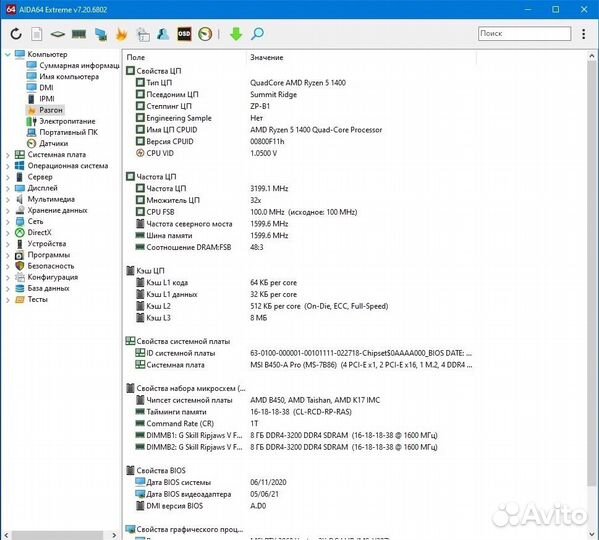This screenshot has height=540, width=599.
Task: Open the Report page icon
Action: 37,34
